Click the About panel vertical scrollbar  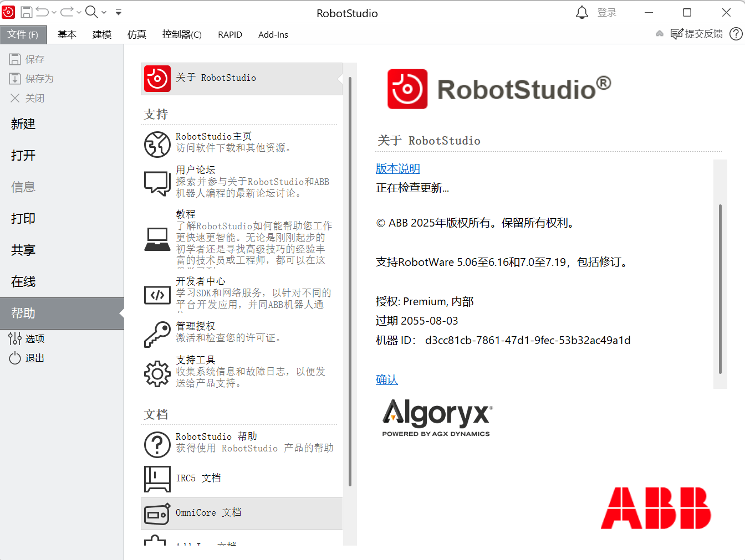point(720,288)
